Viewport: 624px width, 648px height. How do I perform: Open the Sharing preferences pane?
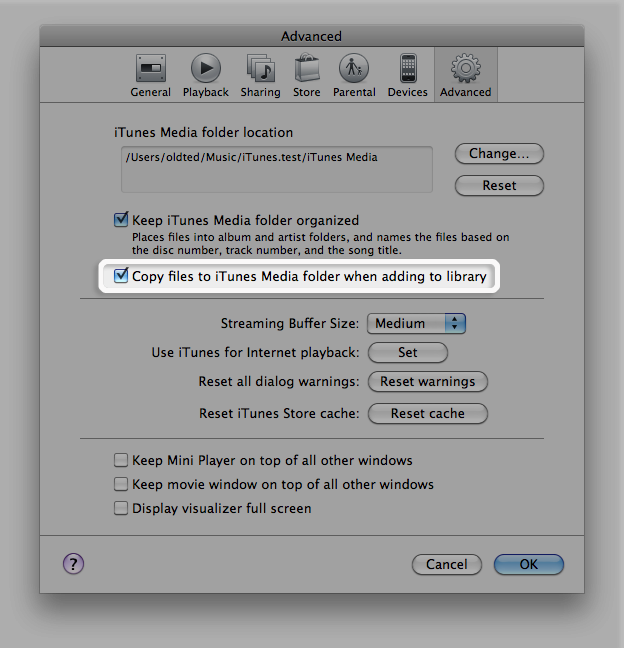[260, 75]
